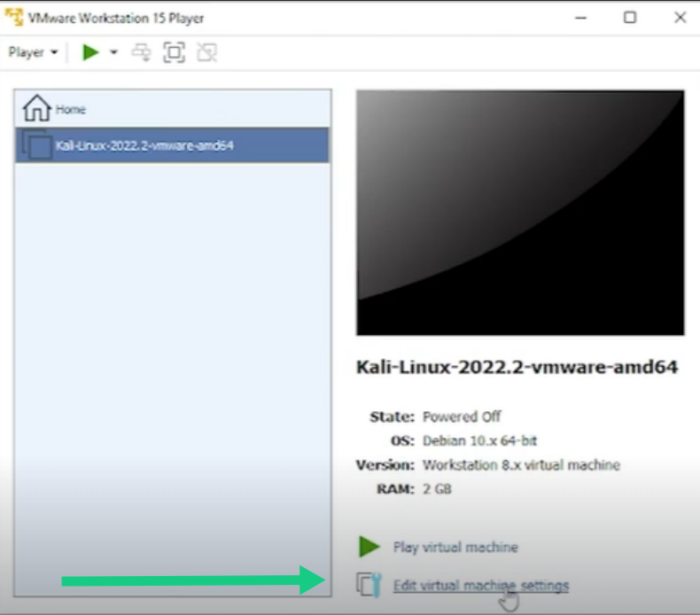Select Home in the library list
This screenshot has height=615, width=700.
(172, 108)
